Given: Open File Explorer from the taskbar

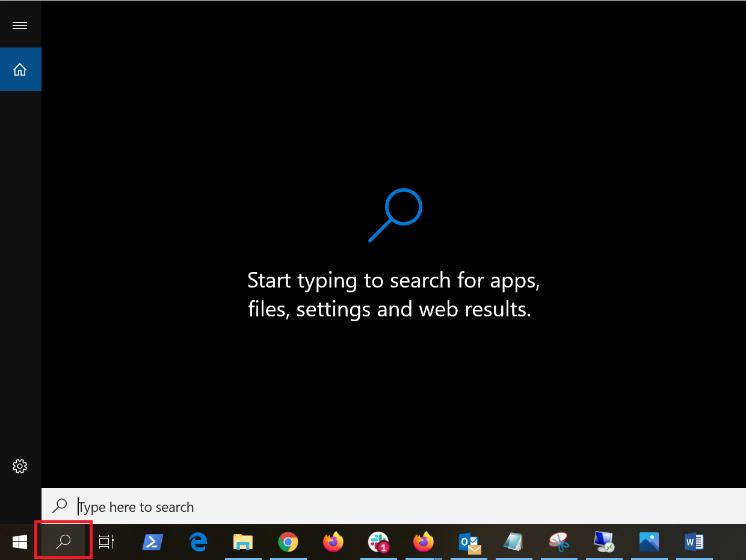Looking at the screenshot, I should pos(242,542).
